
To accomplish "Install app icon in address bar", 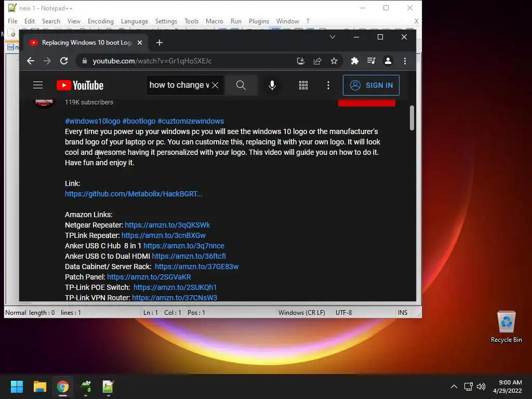I will click(x=301, y=61).
